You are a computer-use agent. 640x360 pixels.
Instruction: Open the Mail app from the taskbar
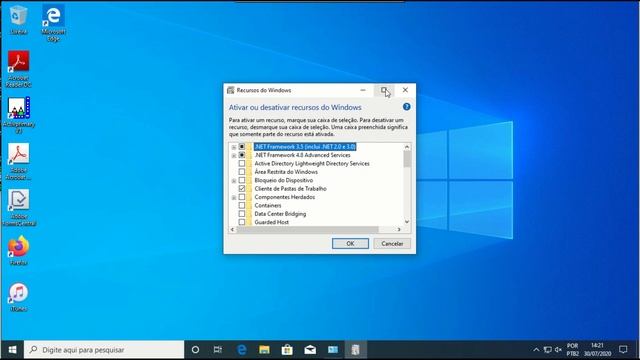310,350
